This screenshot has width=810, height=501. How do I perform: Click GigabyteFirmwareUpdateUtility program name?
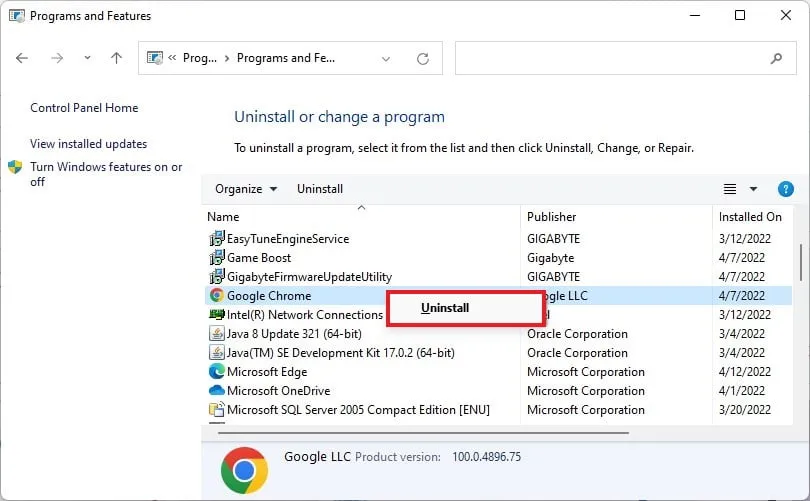309,277
